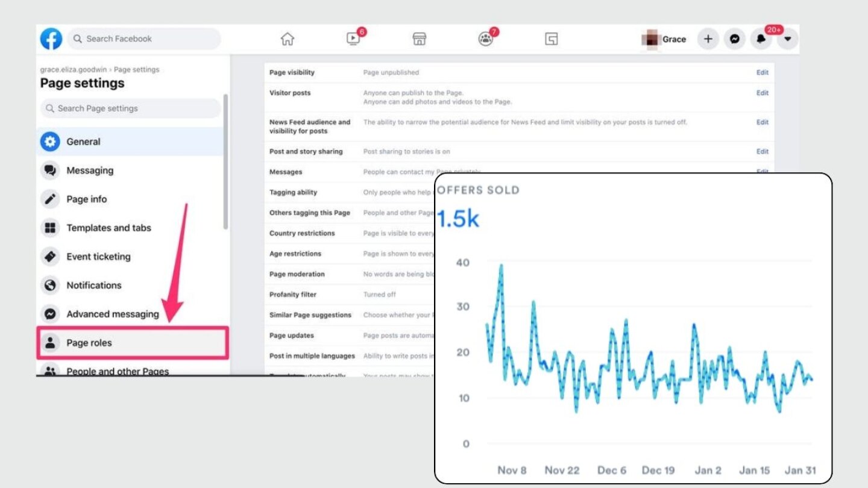Click the Event ticketing ticket icon

click(x=50, y=257)
